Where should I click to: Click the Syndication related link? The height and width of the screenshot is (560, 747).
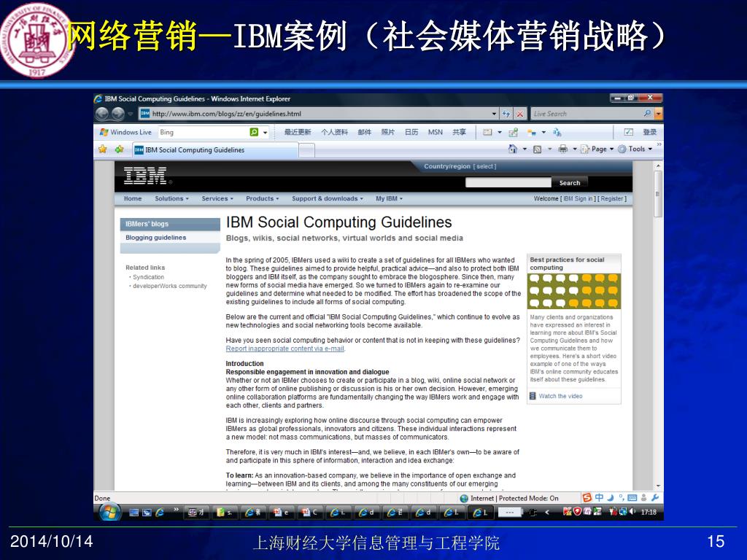(x=148, y=277)
